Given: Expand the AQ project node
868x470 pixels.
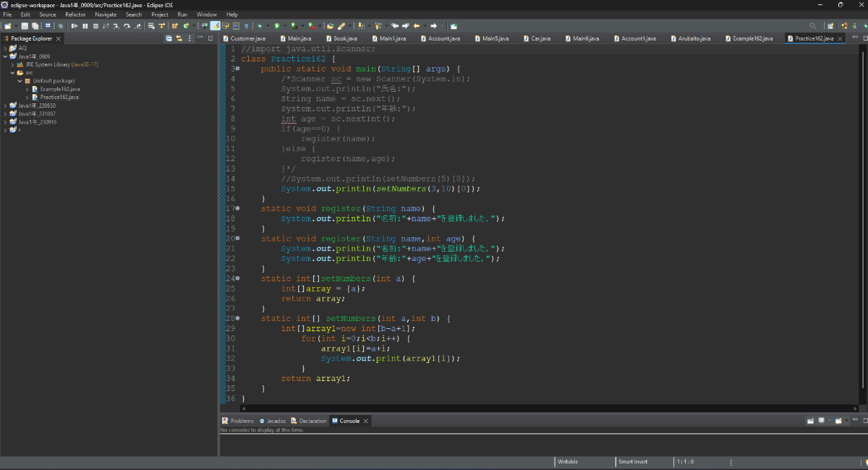Looking at the screenshot, I should tap(5, 48).
